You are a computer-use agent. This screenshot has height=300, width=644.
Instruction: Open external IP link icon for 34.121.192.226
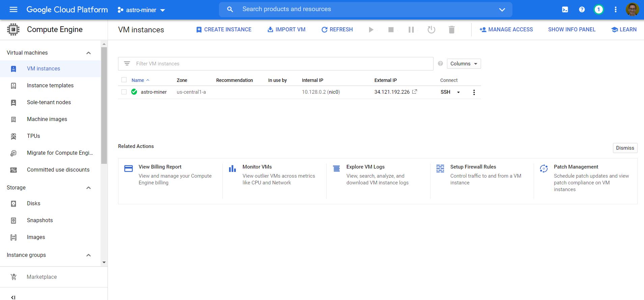[415, 91]
